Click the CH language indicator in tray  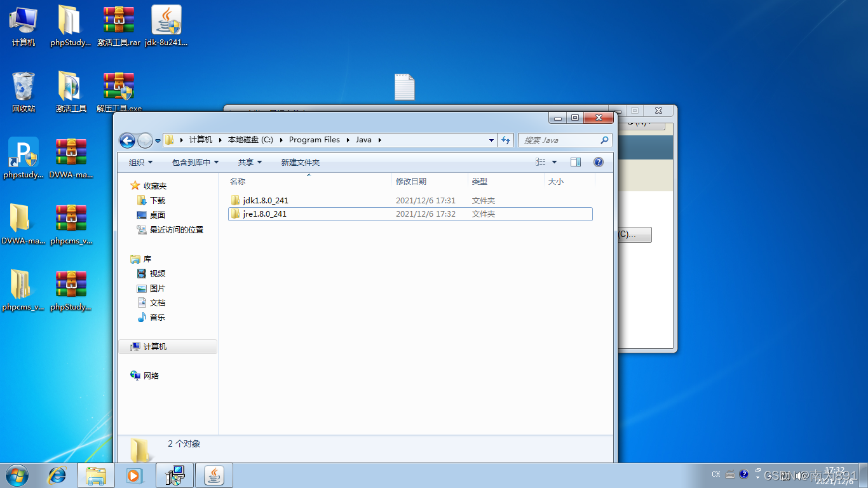(716, 475)
